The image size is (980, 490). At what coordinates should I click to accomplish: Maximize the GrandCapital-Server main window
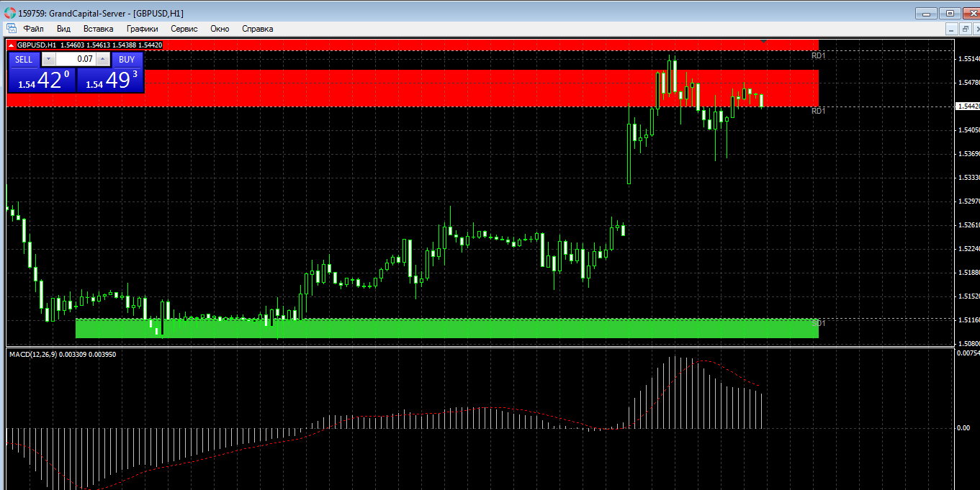click(949, 13)
